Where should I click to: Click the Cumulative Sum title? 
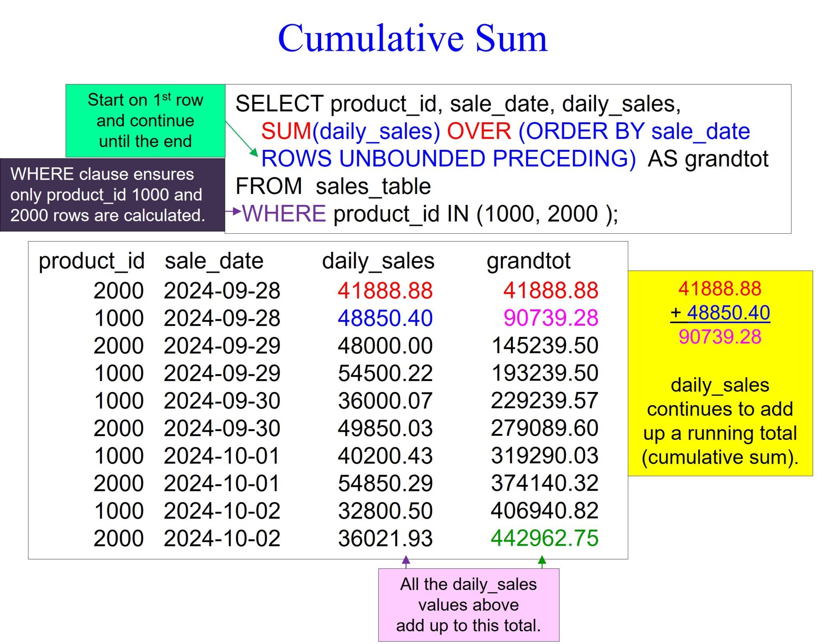(413, 38)
